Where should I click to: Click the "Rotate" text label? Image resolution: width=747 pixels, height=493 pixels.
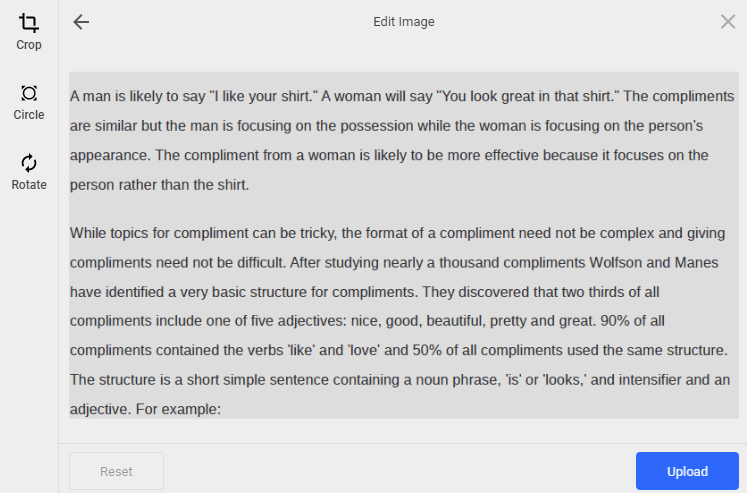[29, 185]
